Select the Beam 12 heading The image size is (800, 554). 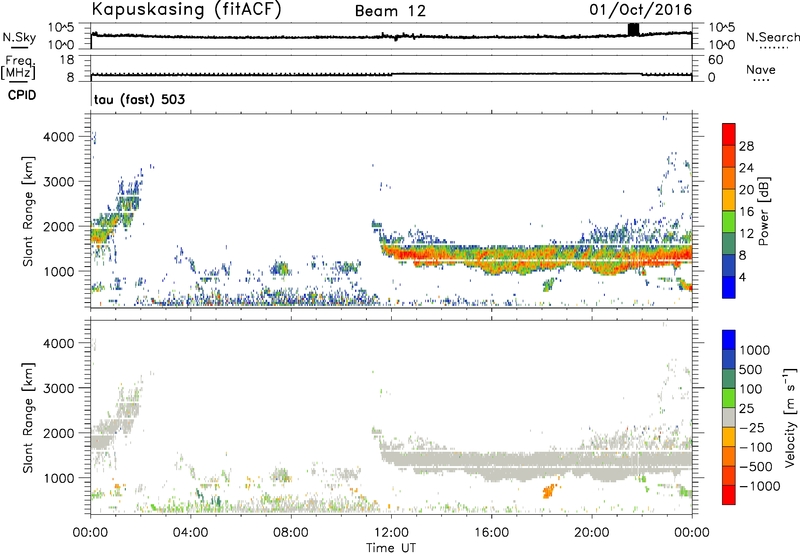coord(390,11)
